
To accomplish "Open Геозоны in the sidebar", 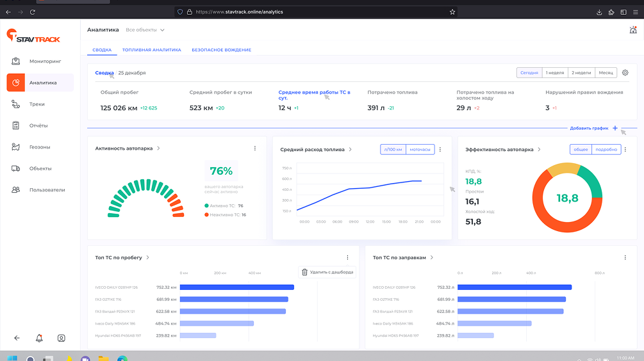I will coord(40,147).
